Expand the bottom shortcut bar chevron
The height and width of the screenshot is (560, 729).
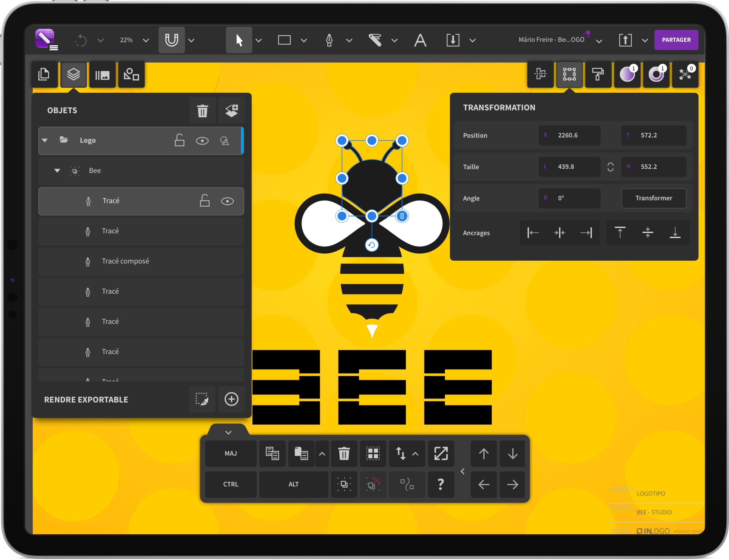[x=228, y=432]
